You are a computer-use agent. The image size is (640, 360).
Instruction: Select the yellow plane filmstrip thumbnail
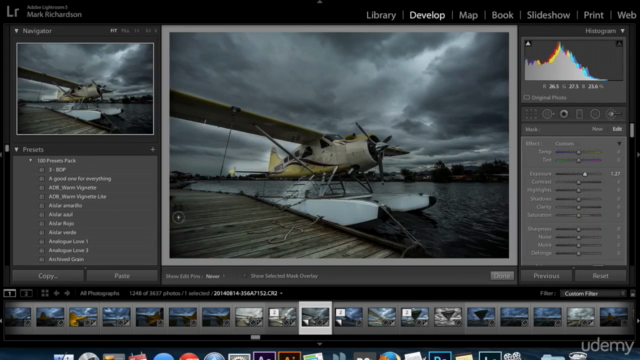click(x=83, y=317)
